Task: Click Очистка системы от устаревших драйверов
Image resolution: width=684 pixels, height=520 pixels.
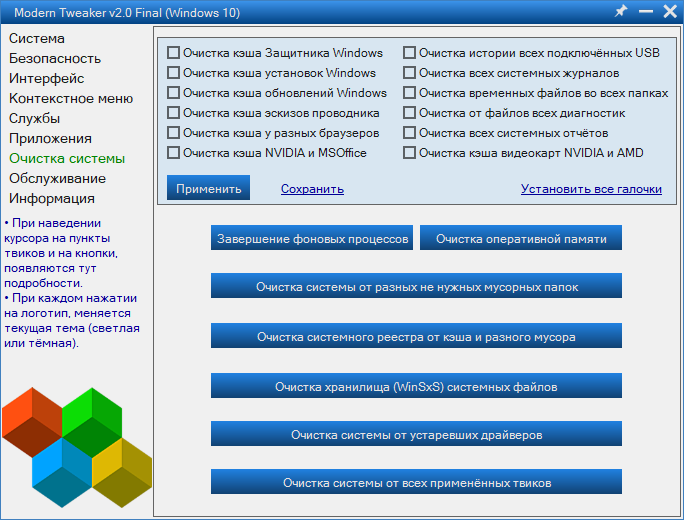Action: tap(417, 434)
